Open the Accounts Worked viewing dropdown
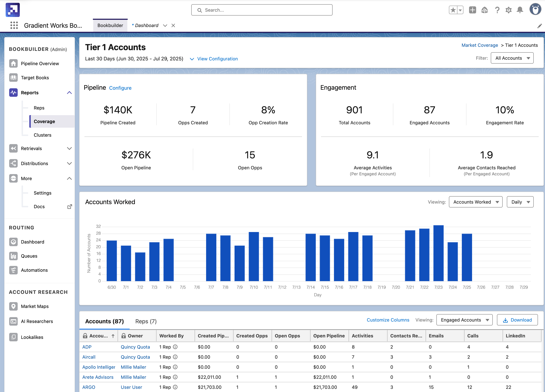The width and height of the screenshot is (545, 392). point(476,202)
